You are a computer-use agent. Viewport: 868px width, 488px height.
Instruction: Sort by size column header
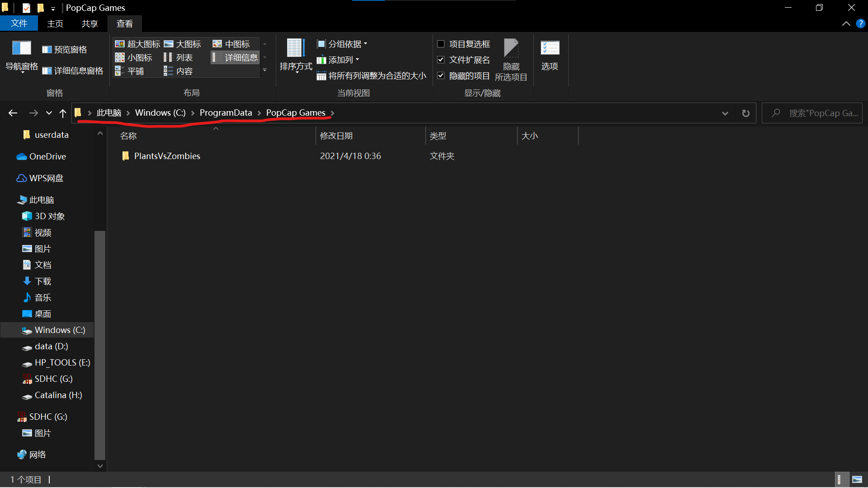547,136
